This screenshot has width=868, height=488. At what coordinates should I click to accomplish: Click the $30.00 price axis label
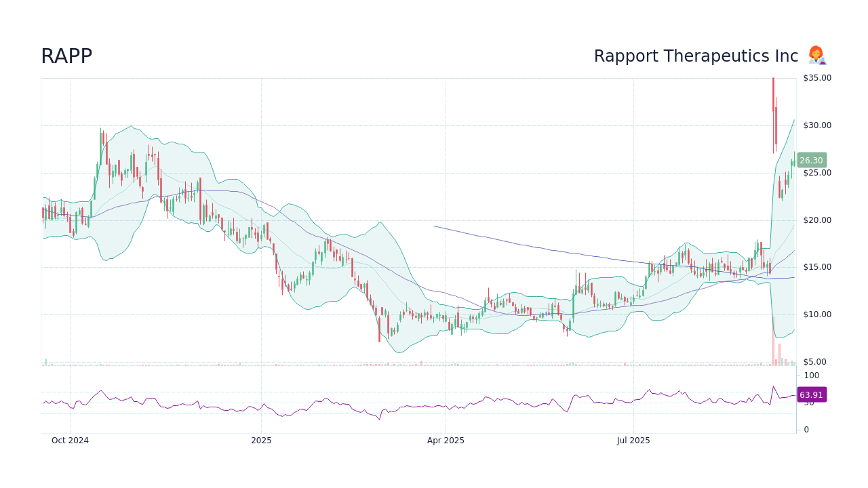tap(817, 125)
